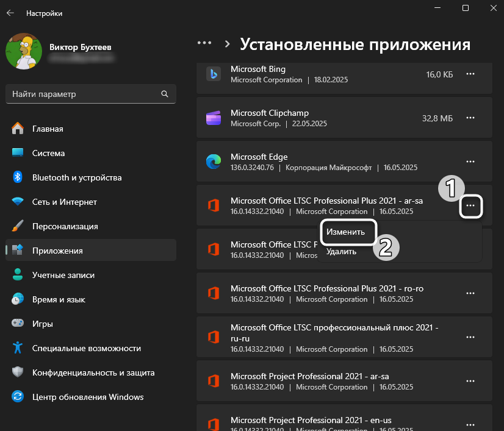The height and width of the screenshot is (431, 504).
Task: Open more options for Microsoft Edge
Action: [470, 162]
